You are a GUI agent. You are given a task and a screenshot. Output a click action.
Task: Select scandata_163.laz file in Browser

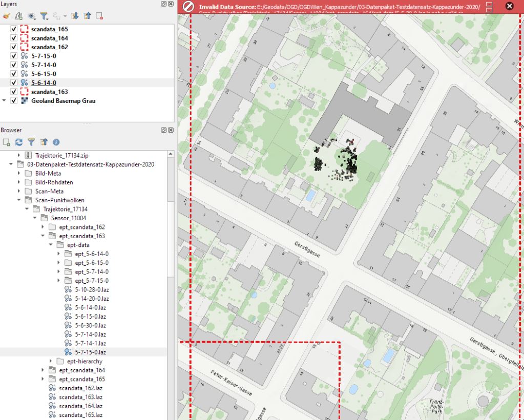pos(80,397)
